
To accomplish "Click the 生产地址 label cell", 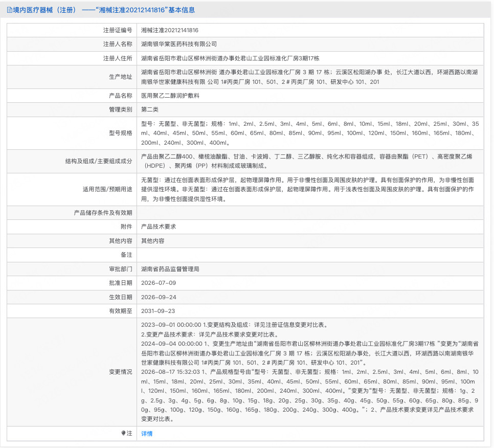I will 72,77.
